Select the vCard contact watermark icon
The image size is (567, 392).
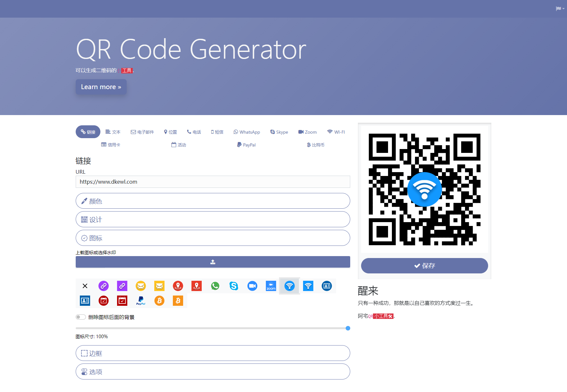pos(326,286)
